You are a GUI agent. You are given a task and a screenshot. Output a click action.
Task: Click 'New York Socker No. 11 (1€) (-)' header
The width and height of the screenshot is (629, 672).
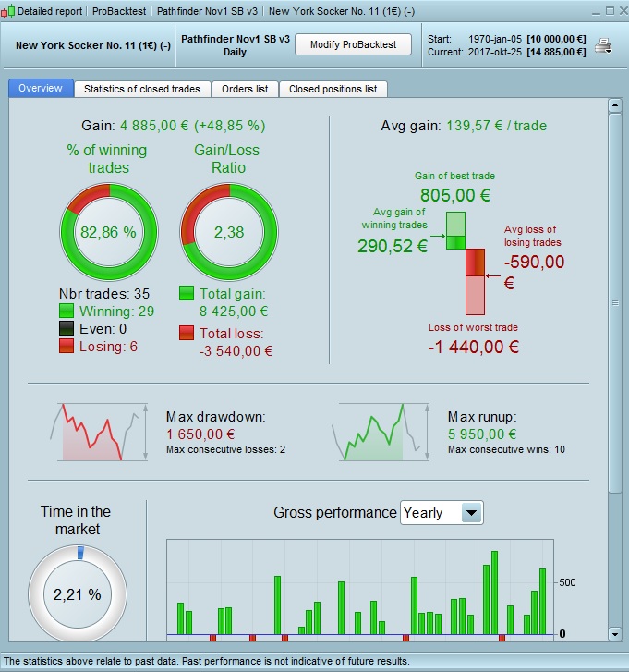point(93,45)
